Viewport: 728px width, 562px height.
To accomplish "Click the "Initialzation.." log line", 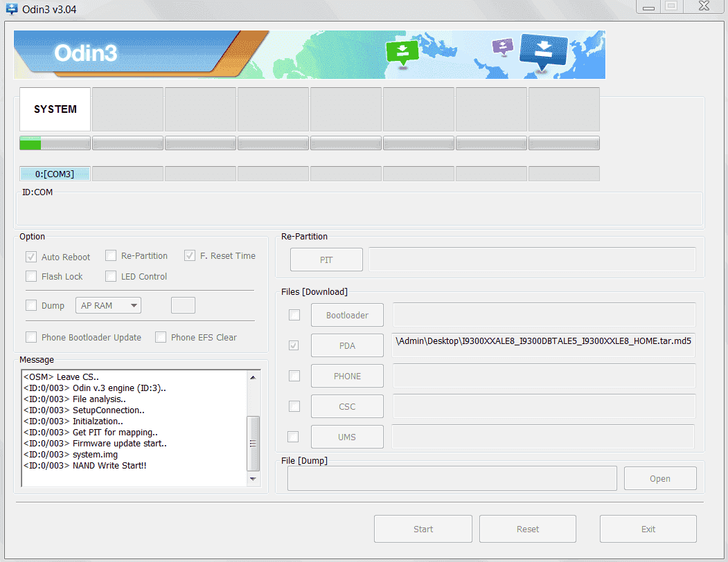I will pos(73,421).
